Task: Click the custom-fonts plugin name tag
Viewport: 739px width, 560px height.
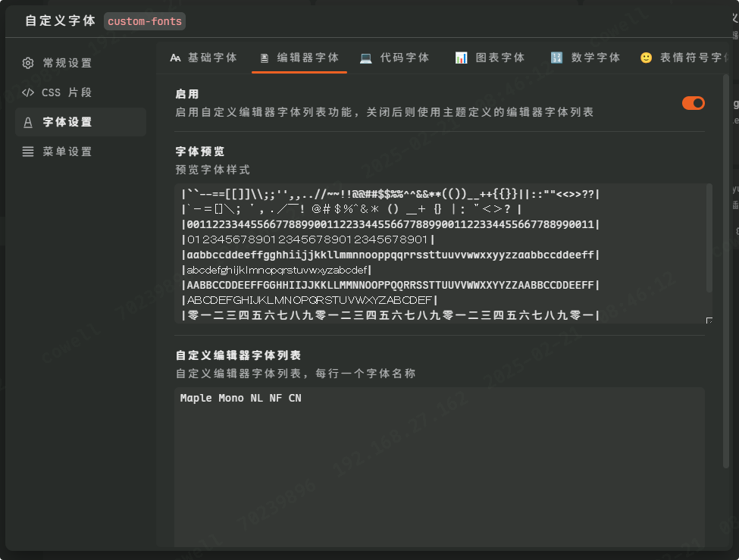Action: point(145,21)
